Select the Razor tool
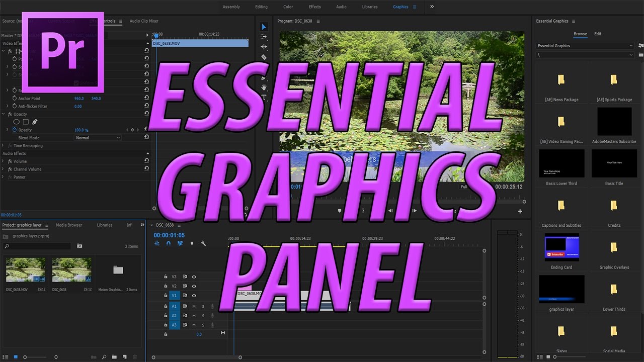 [264, 57]
